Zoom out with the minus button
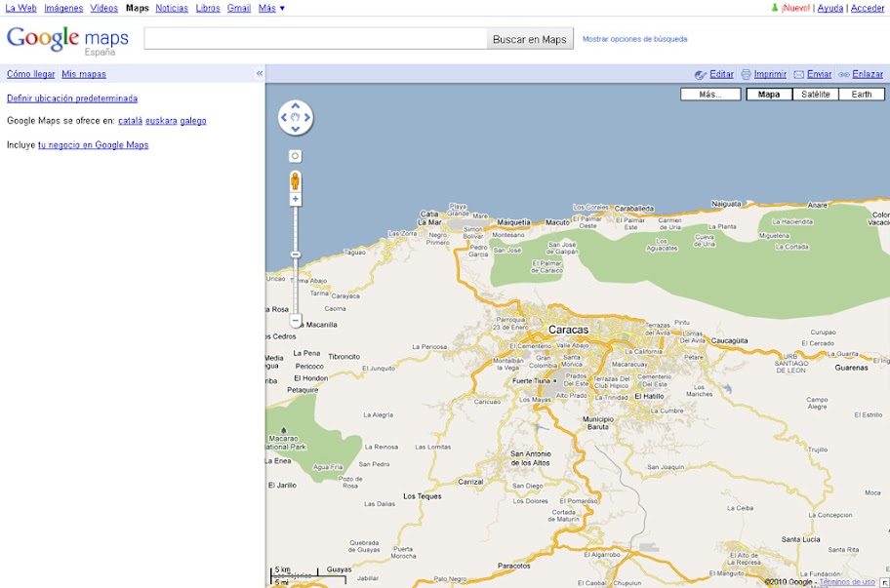This screenshot has width=890, height=588. click(295, 321)
